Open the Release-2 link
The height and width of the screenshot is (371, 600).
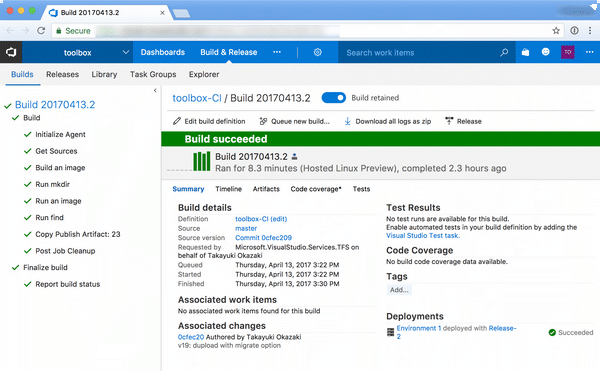point(502,328)
